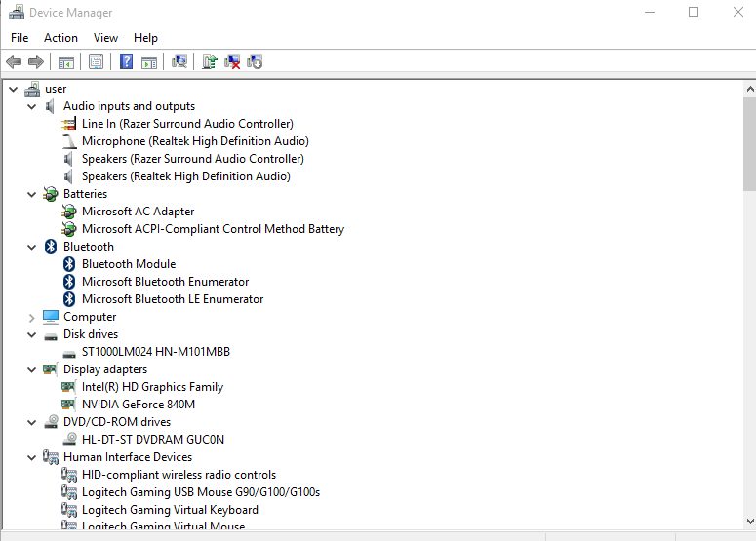Select HID-compliant wireless radio controls

pyautogui.click(x=179, y=475)
